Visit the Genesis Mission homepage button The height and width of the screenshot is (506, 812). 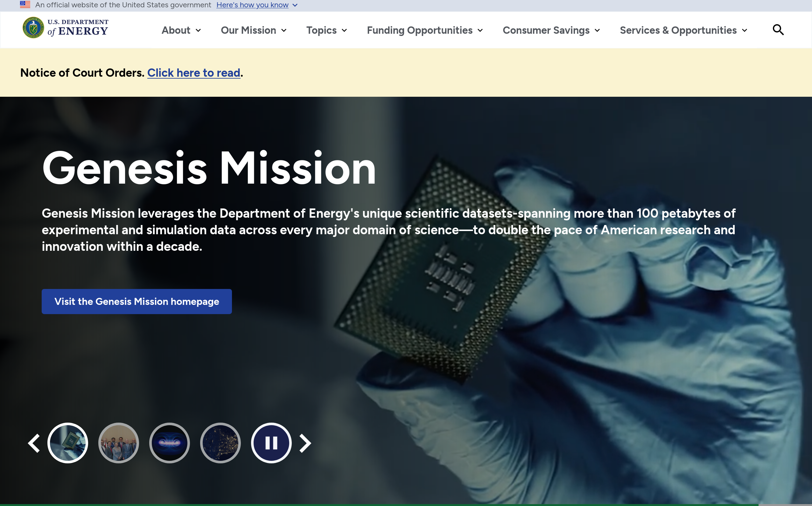pyautogui.click(x=136, y=301)
